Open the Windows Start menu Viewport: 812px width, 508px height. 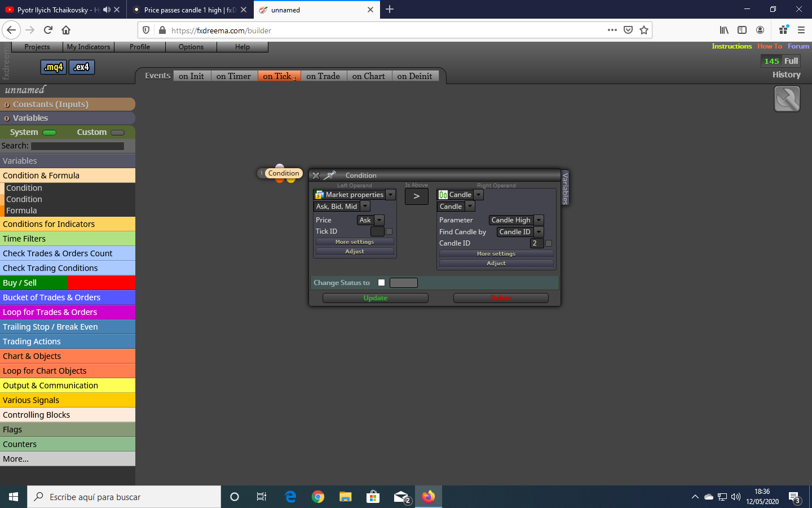tap(14, 497)
